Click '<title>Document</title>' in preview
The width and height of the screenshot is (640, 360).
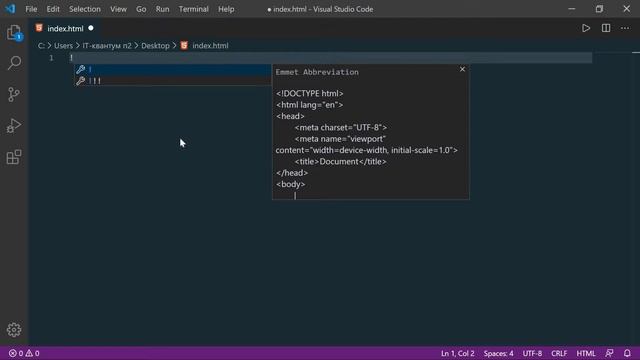[x=340, y=162]
